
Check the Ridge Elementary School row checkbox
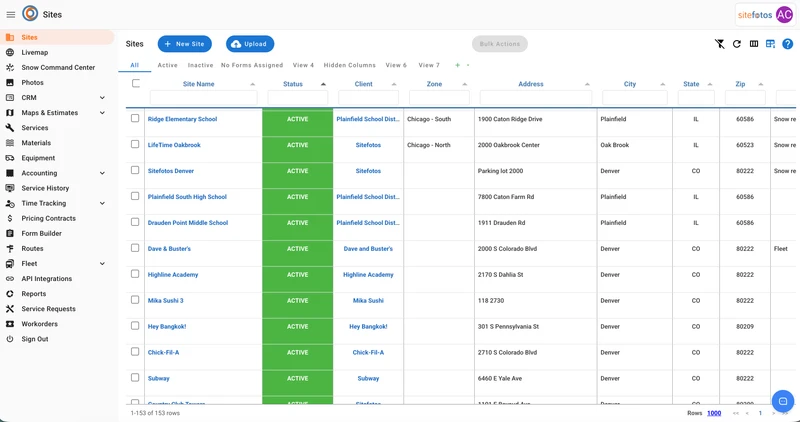135,118
